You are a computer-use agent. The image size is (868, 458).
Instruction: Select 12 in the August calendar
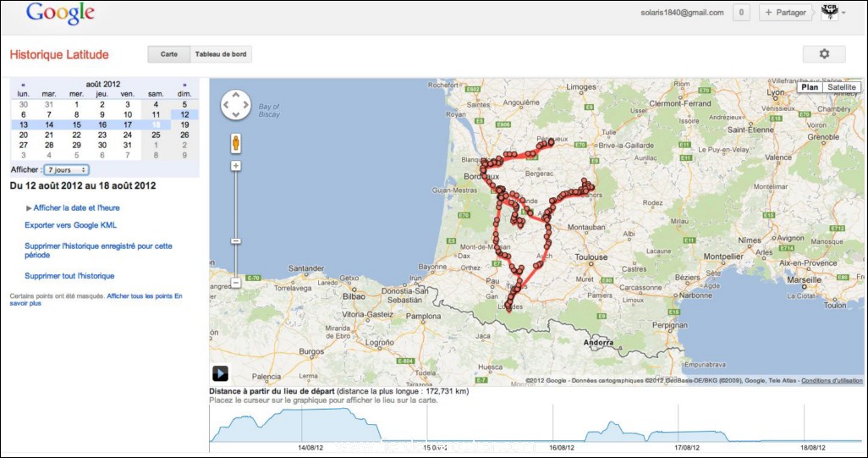tap(184, 114)
